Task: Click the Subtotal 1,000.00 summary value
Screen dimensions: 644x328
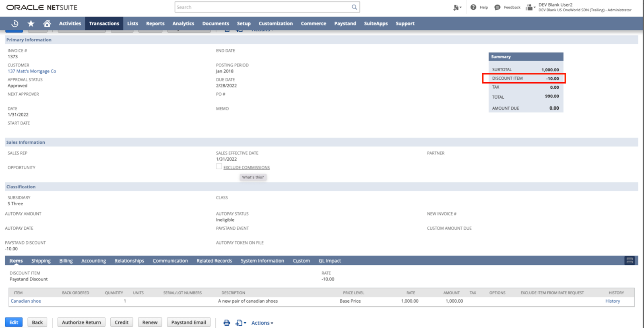Action: [550, 70]
